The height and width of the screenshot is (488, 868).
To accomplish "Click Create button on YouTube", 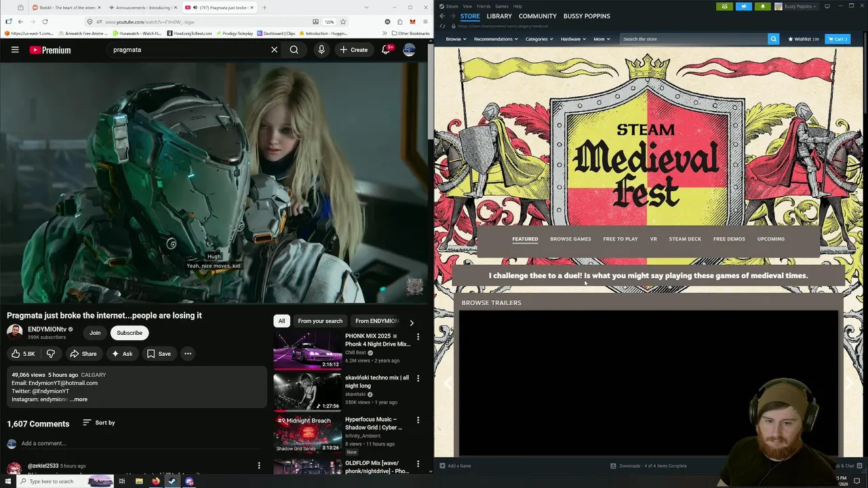I will coord(353,49).
